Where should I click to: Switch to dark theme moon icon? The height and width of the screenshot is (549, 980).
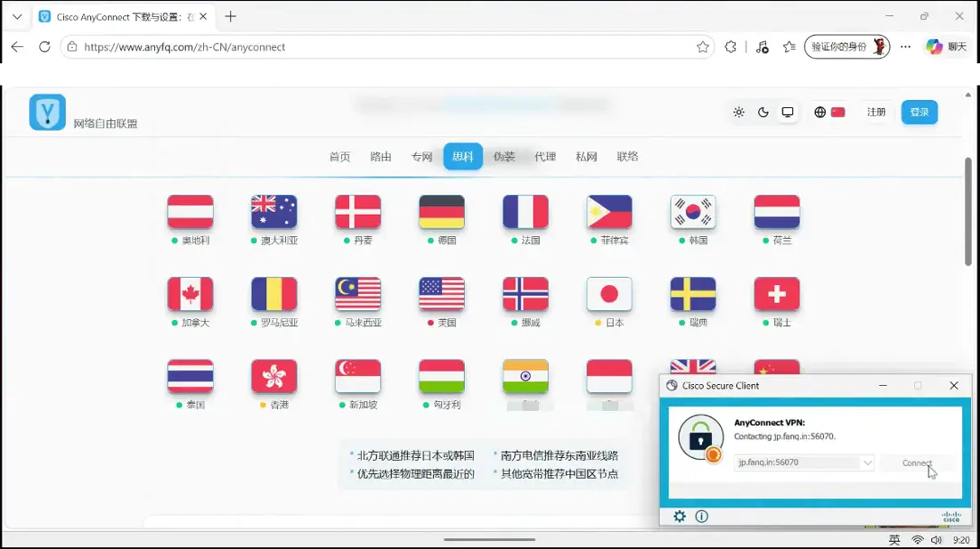(x=764, y=112)
